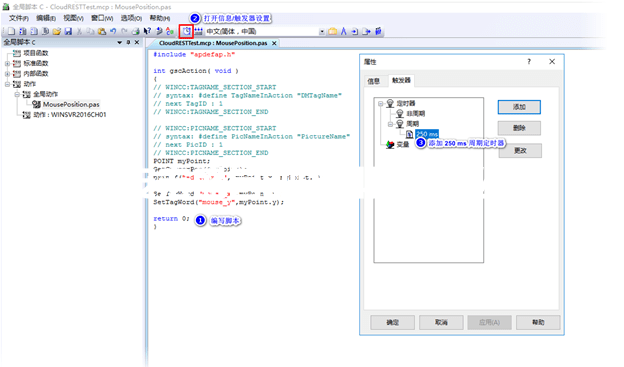Select the 250 ms cyclic trigger entry

click(x=427, y=134)
